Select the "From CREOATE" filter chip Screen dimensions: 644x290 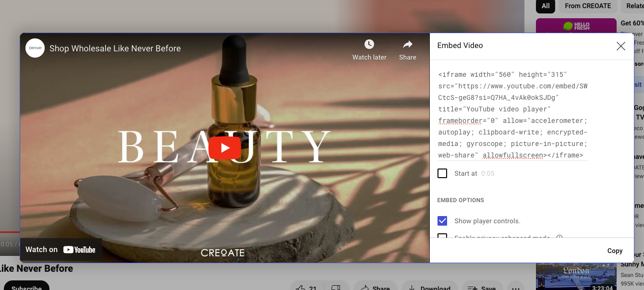588,6
